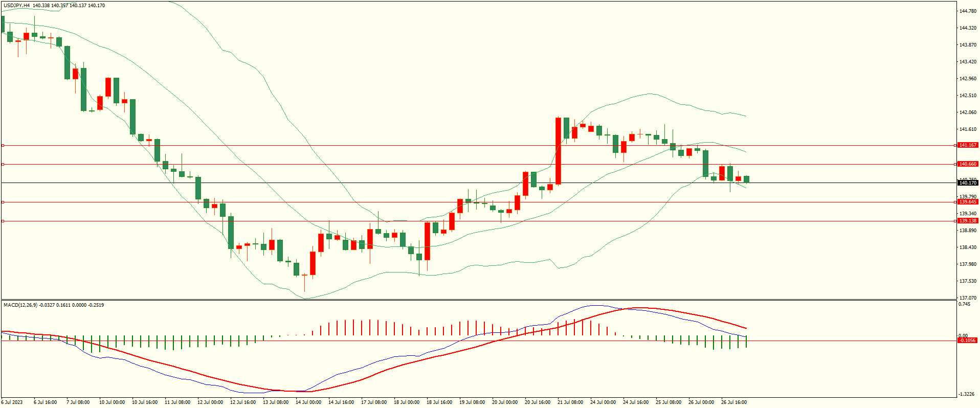The height and width of the screenshot is (408, 980).
Task: Select left handle of 139.138 horizontal line
Action: pyautogui.click(x=3, y=221)
